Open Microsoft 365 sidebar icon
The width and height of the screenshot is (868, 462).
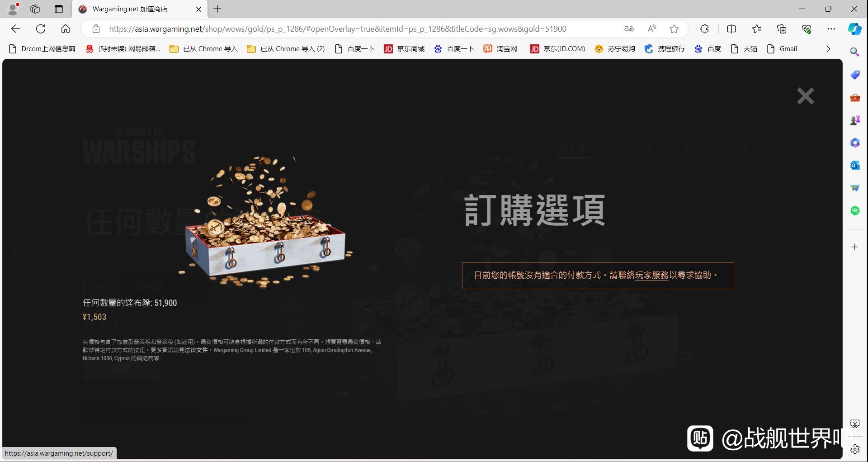point(854,143)
